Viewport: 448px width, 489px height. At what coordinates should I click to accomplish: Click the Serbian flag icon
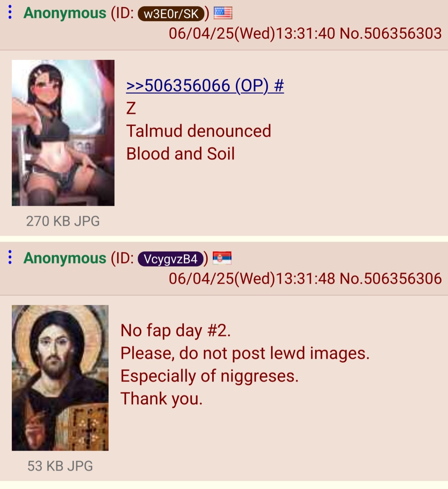coord(222,258)
